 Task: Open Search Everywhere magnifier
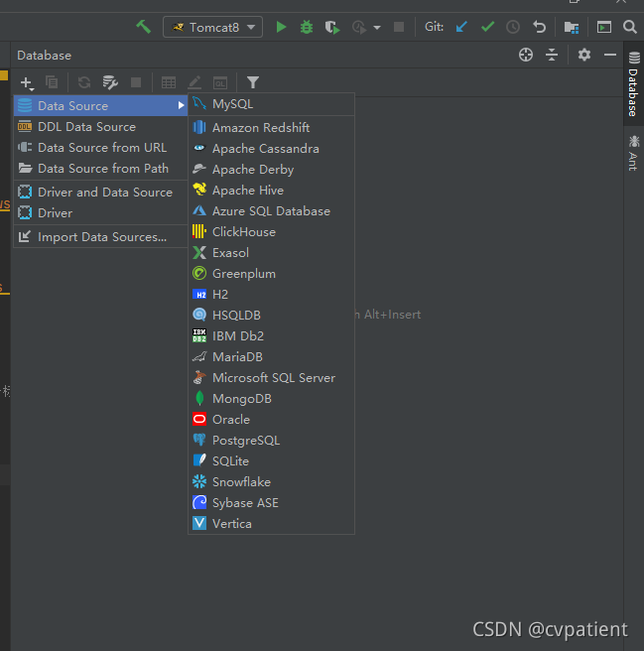pos(630,28)
